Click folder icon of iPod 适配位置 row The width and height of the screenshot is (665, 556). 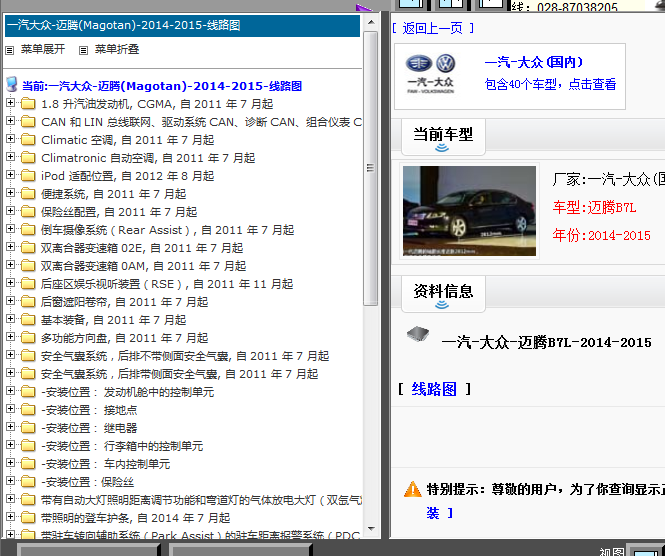28,176
